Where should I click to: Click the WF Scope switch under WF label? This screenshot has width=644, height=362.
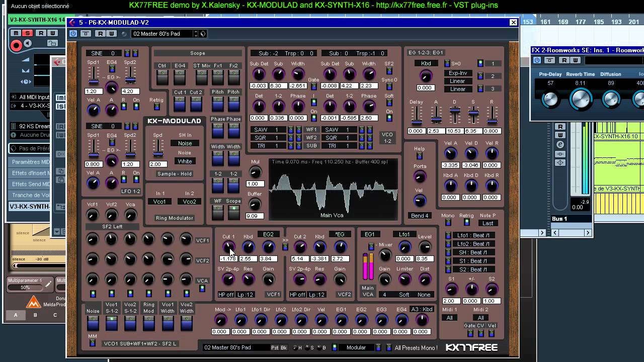pos(217,212)
